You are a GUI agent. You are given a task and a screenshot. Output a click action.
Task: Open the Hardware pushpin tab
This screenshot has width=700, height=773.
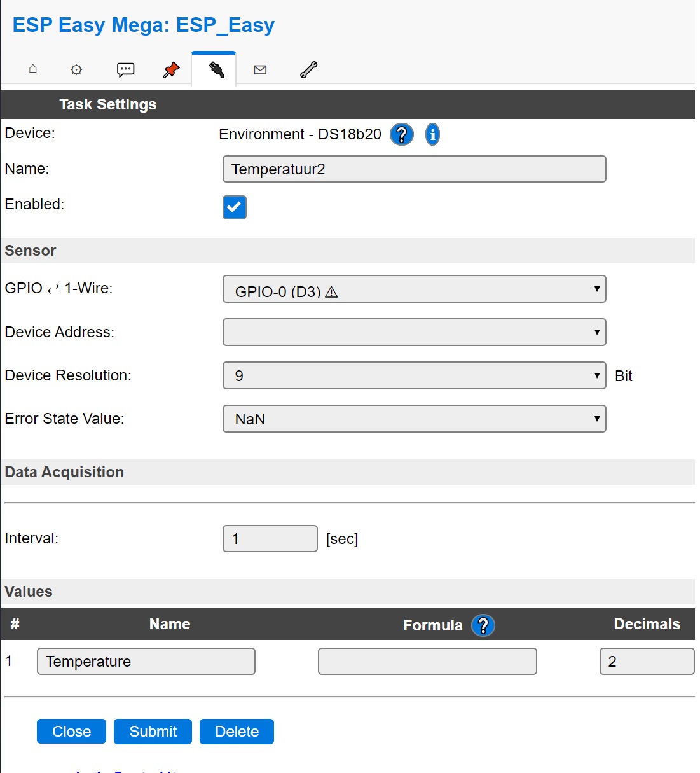coord(171,69)
